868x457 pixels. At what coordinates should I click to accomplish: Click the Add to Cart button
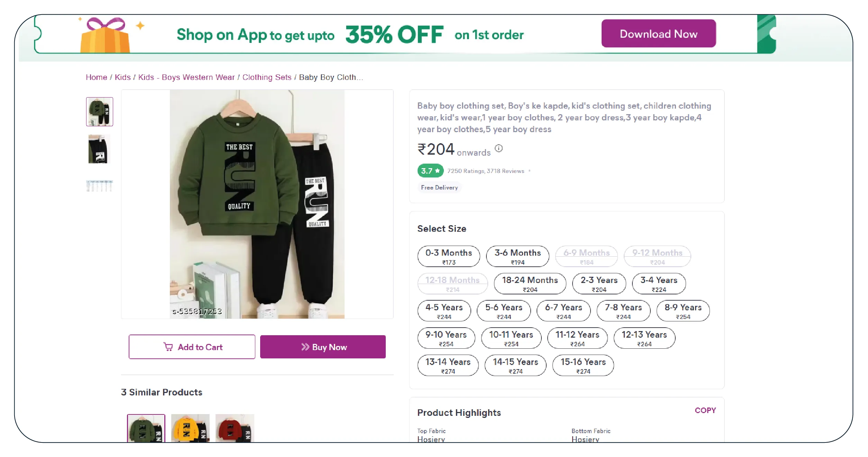click(x=192, y=347)
